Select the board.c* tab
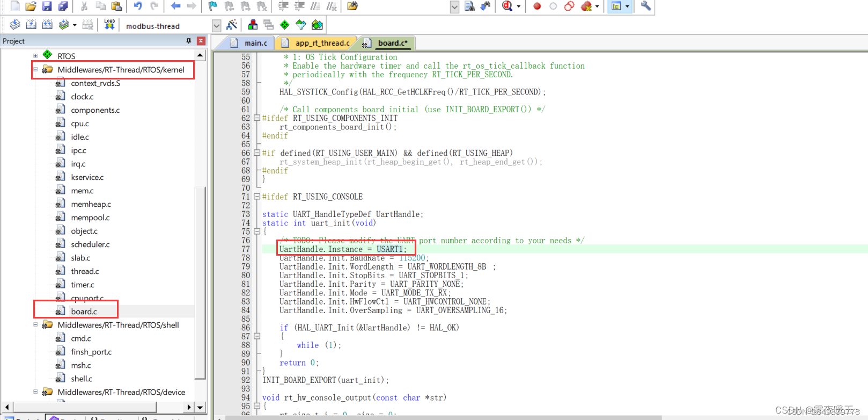Screen dimensions: 868x420 387,43
